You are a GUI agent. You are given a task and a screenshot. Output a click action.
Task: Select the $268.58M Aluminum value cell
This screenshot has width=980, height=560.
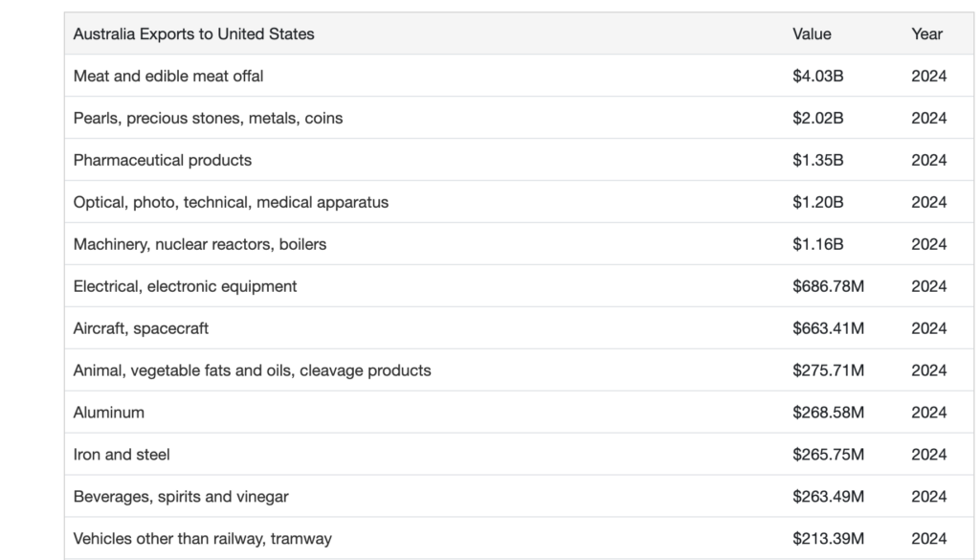tap(828, 413)
